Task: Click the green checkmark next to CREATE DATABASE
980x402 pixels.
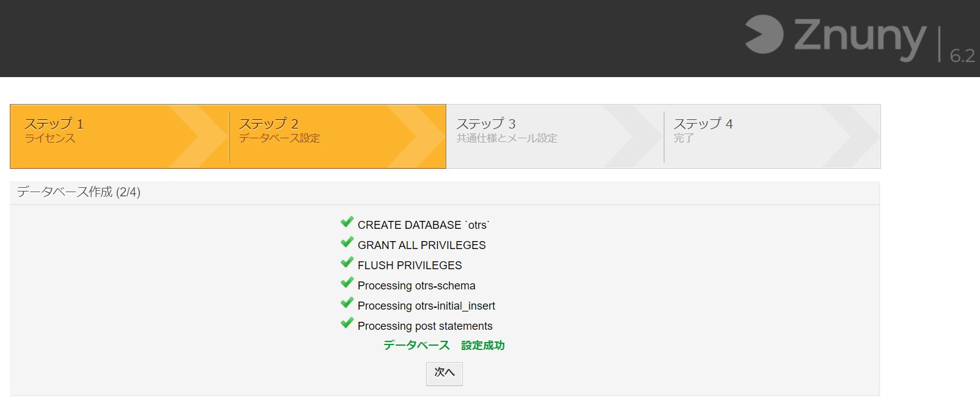Action: point(347,221)
